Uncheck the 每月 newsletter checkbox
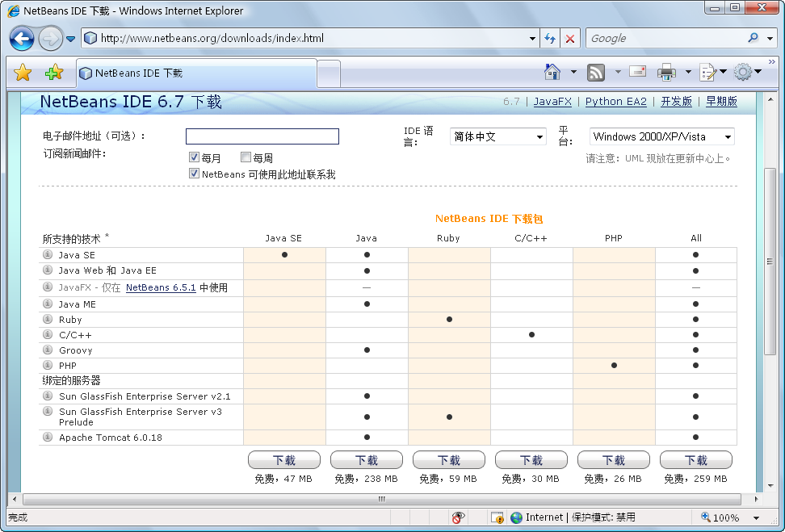 click(194, 158)
